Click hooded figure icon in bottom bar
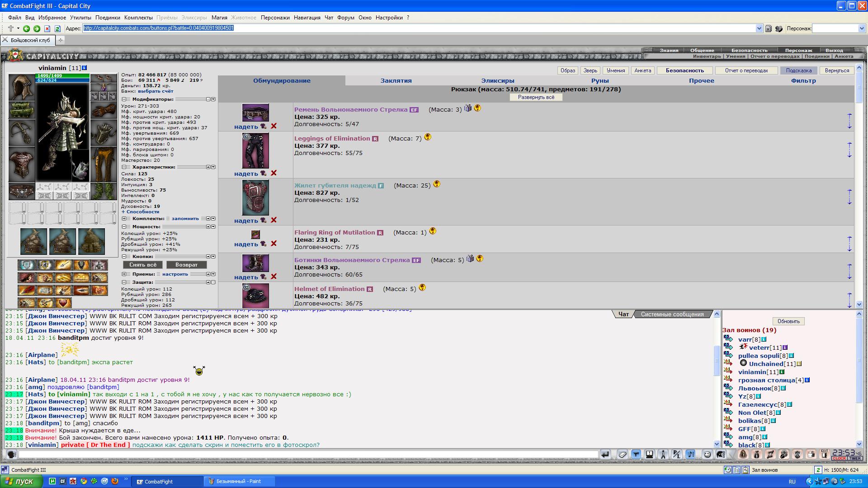Screen dimensions: 868x488 point(743,454)
